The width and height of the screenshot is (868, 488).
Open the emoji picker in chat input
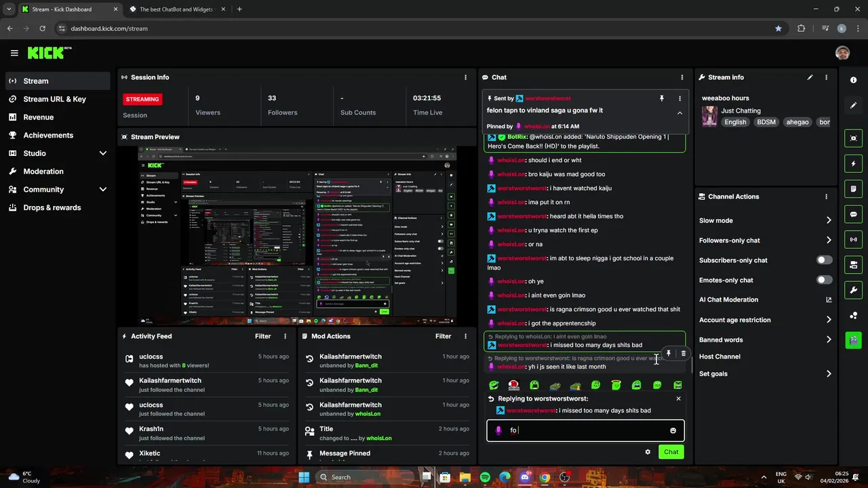pos(673,430)
